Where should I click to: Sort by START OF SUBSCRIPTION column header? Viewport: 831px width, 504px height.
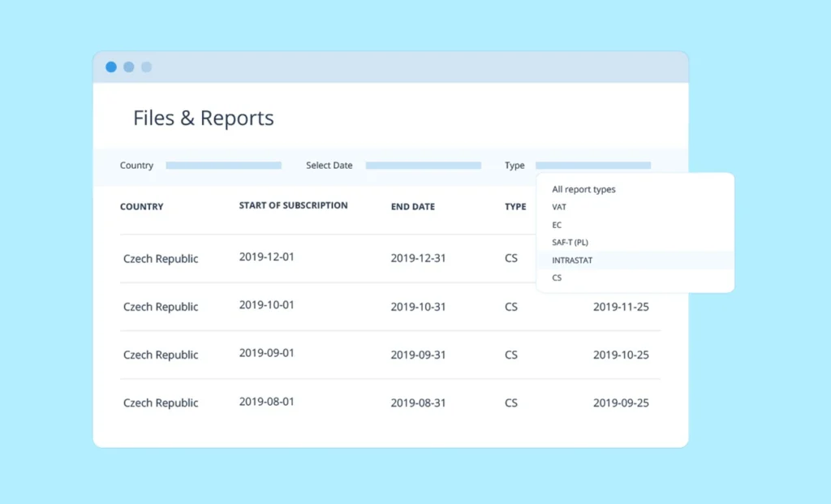tap(293, 205)
